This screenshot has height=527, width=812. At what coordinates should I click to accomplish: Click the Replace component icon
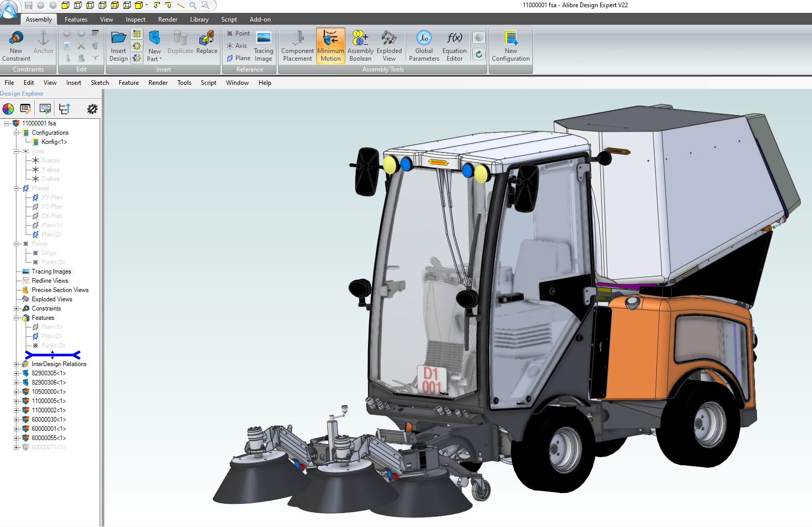207,38
